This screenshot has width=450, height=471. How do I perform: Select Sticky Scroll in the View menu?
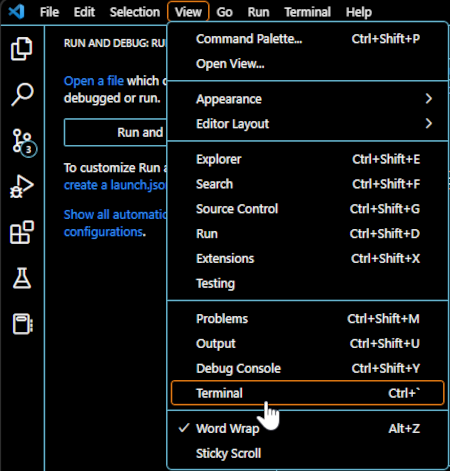[307, 454]
